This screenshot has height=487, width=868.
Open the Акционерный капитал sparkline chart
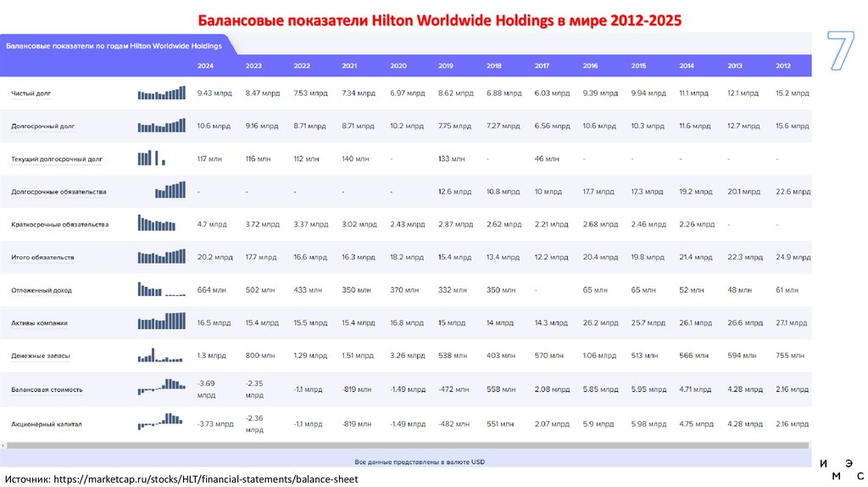tap(160, 421)
